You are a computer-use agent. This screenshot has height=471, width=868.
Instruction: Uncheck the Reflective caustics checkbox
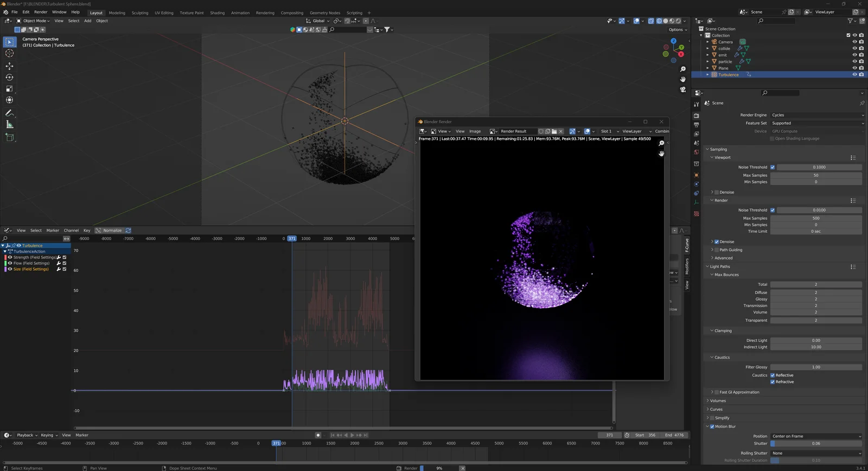773,375
